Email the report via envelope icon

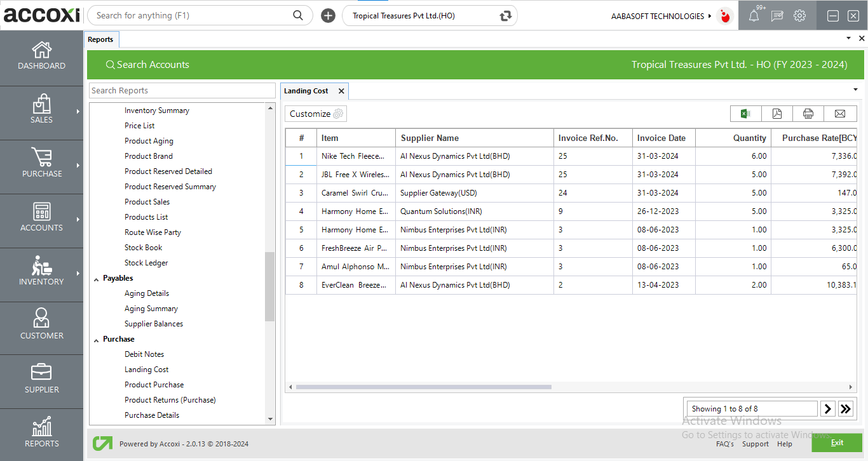[x=839, y=114]
